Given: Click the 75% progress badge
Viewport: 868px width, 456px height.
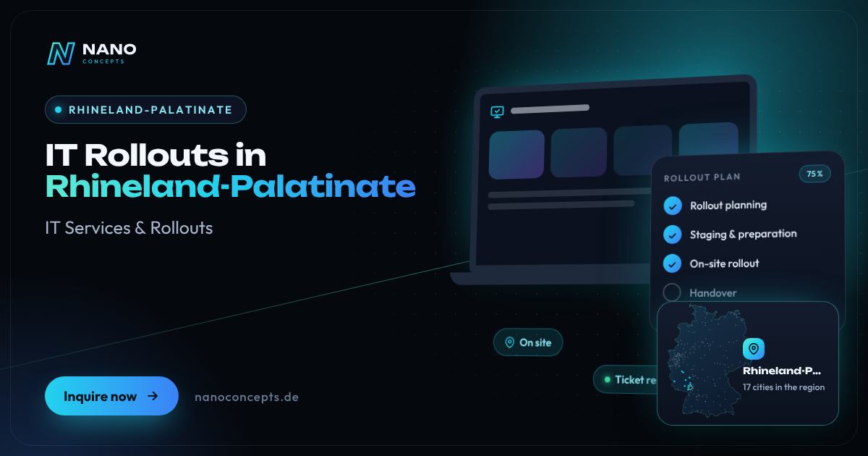Looking at the screenshot, I should [x=814, y=174].
